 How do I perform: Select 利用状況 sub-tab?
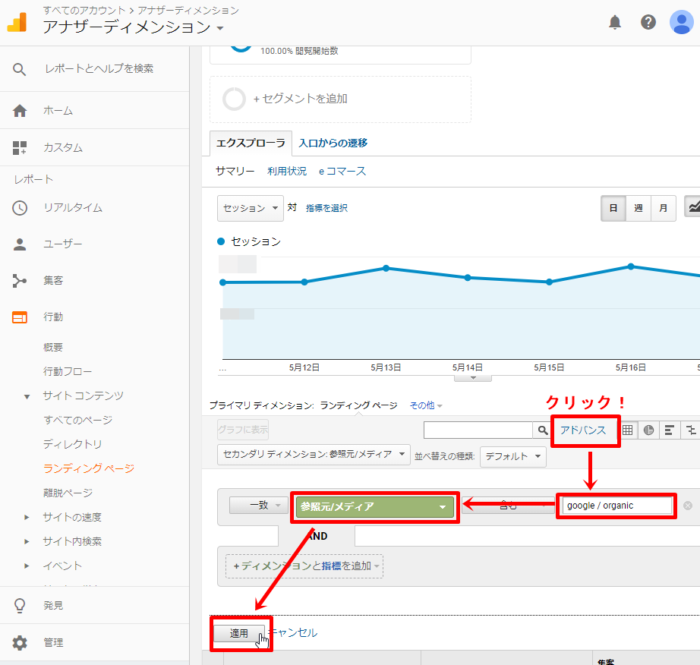(287, 171)
